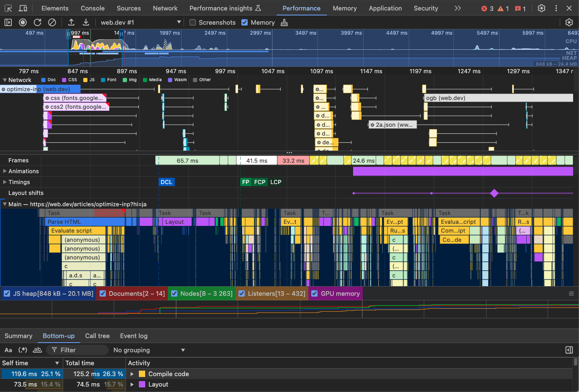Image resolution: width=579 pixels, height=392 pixels.
Task: Clear the performance recording
Action: [x=52, y=23]
